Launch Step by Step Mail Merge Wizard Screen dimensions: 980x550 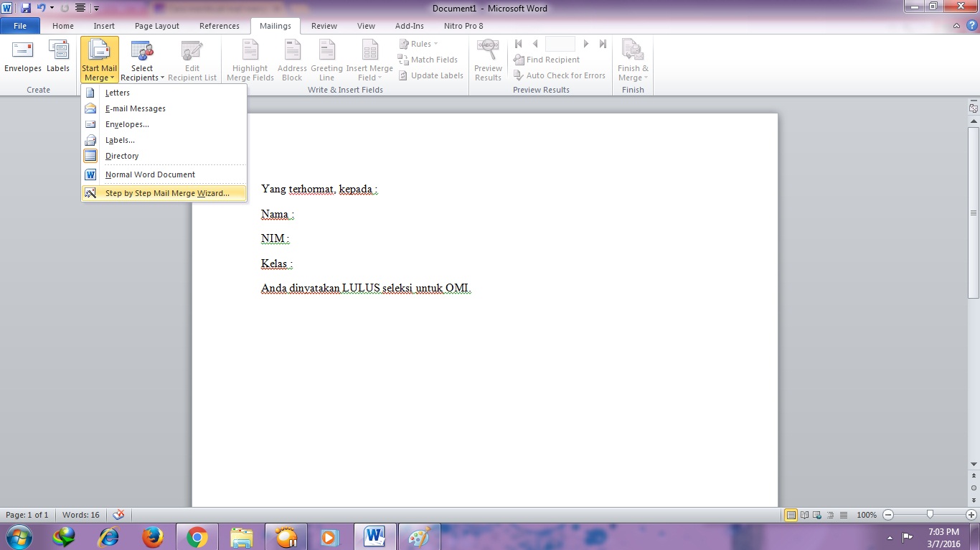[164, 193]
